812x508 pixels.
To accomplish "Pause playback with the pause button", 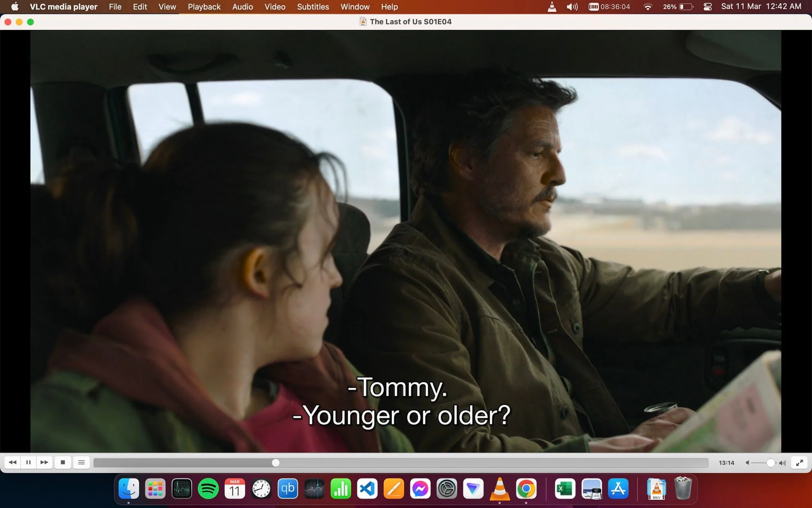I will pos(28,462).
